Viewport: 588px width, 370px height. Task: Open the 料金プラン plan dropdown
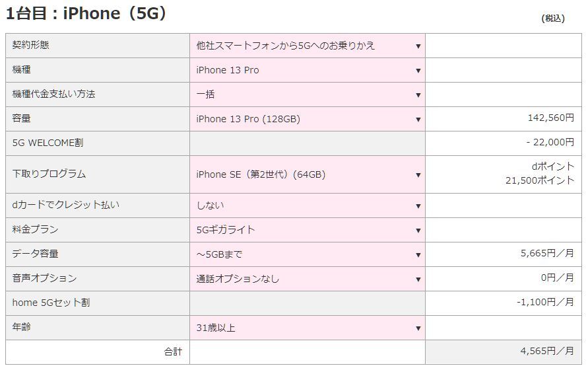point(308,230)
